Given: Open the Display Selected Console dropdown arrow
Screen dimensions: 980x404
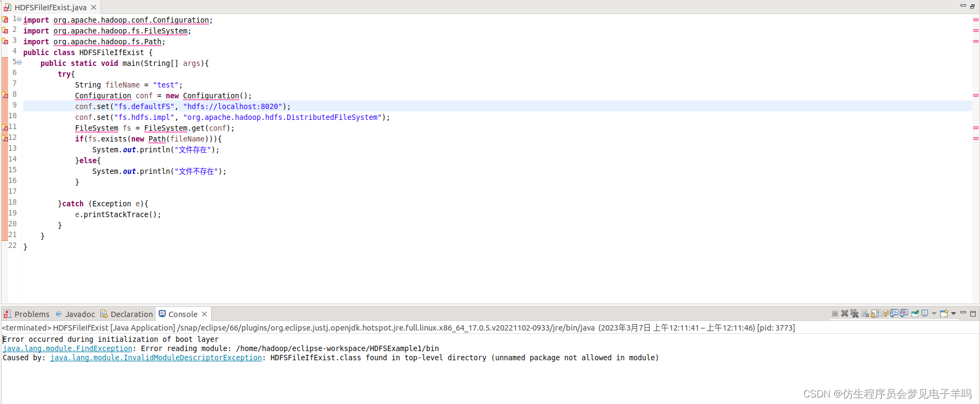Looking at the screenshot, I should click(x=934, y=314).
